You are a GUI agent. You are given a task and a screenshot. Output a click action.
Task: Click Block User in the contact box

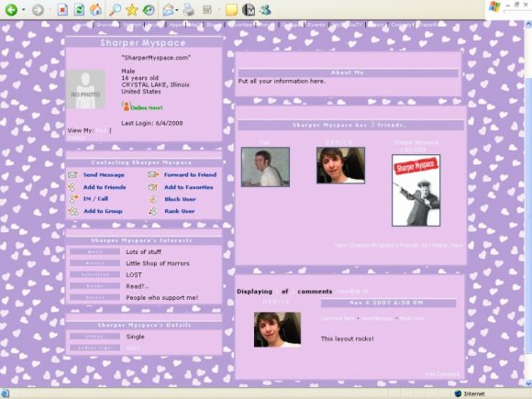(x=180, y=199)
